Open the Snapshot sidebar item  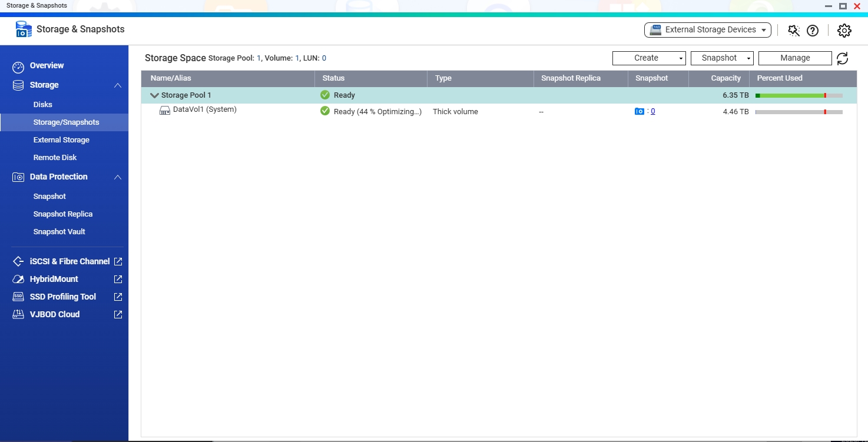[x=49, y=197]
